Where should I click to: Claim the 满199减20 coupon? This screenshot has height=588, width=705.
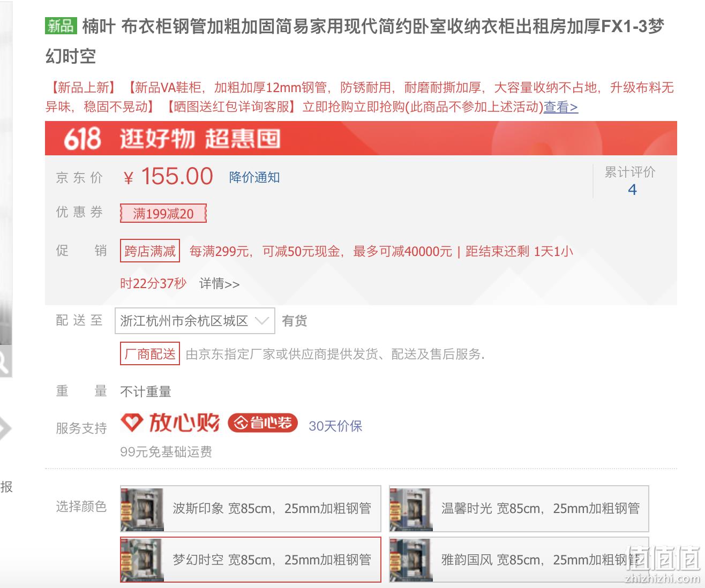163,214
